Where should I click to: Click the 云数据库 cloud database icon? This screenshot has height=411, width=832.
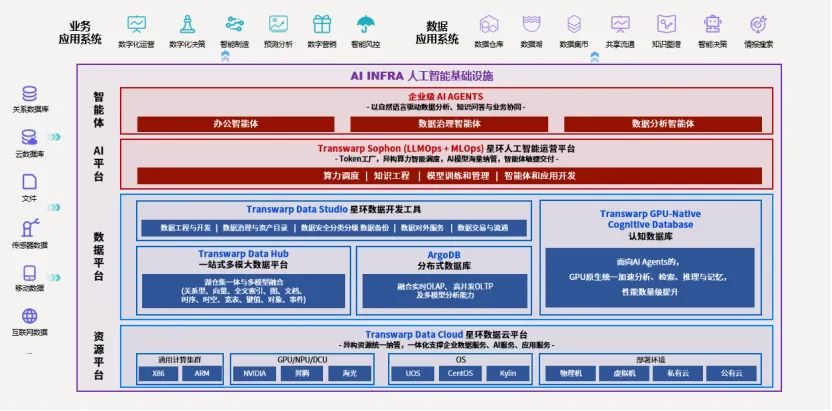tap(30, 137)
